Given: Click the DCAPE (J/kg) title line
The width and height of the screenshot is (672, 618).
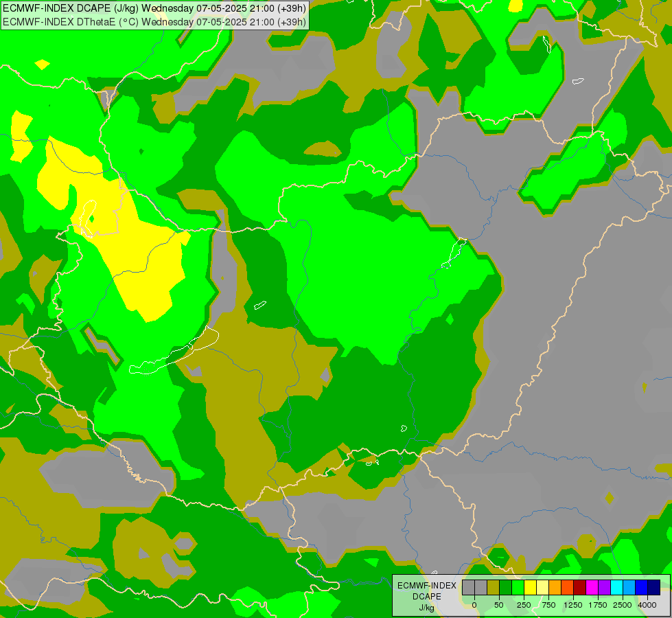Looking at the screenshot, I should 154,8.
